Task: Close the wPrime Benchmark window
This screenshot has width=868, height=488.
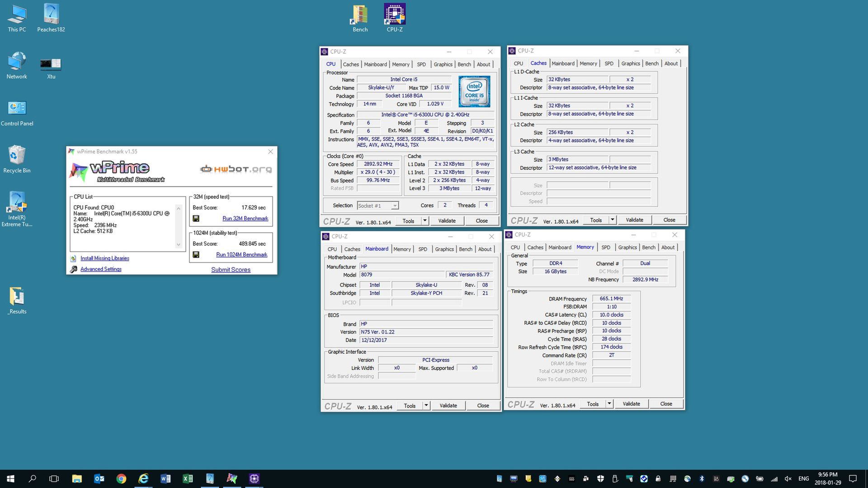Action: click(x=270, y=151)
